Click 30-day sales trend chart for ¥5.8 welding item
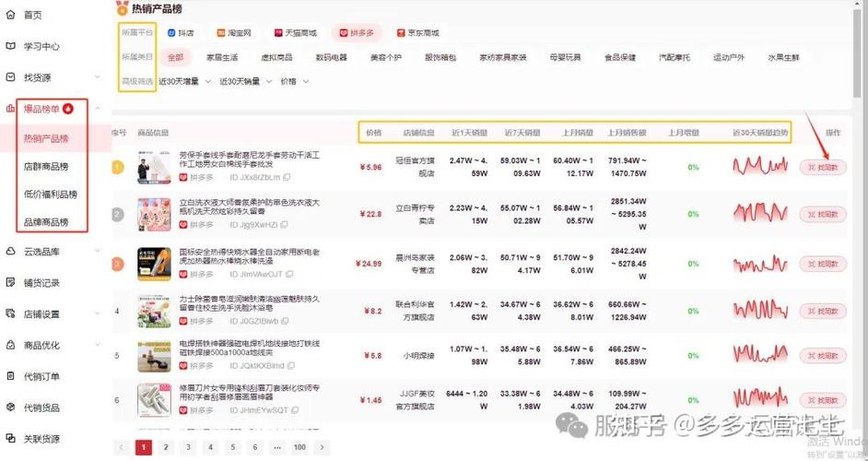Image resolution: width=868 pixels, height=461 pixels. tap(760, 355)
